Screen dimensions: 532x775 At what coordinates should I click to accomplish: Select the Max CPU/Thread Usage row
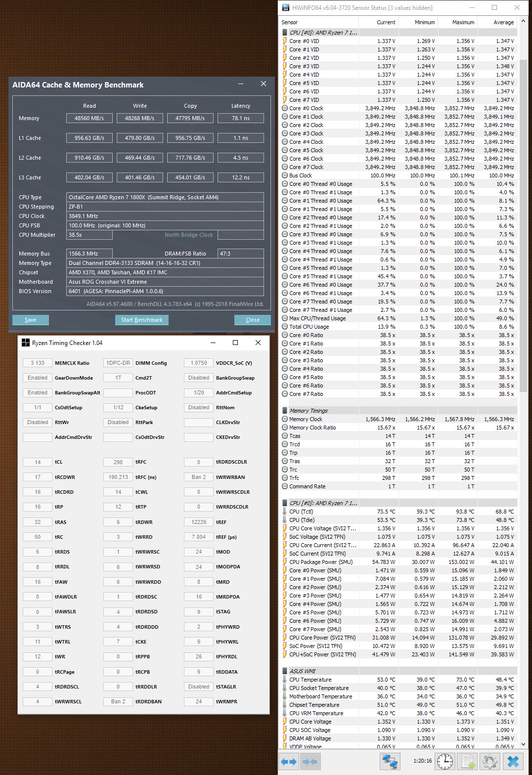tap(399, 318)
